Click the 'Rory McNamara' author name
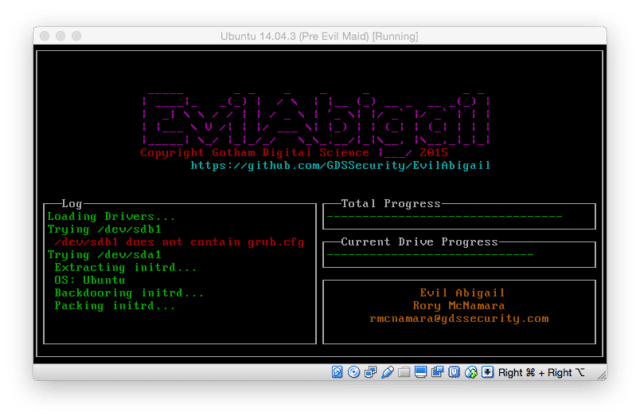Image resolution: width=640 pixels, height=420 pixels. click(x=459, y=306)
